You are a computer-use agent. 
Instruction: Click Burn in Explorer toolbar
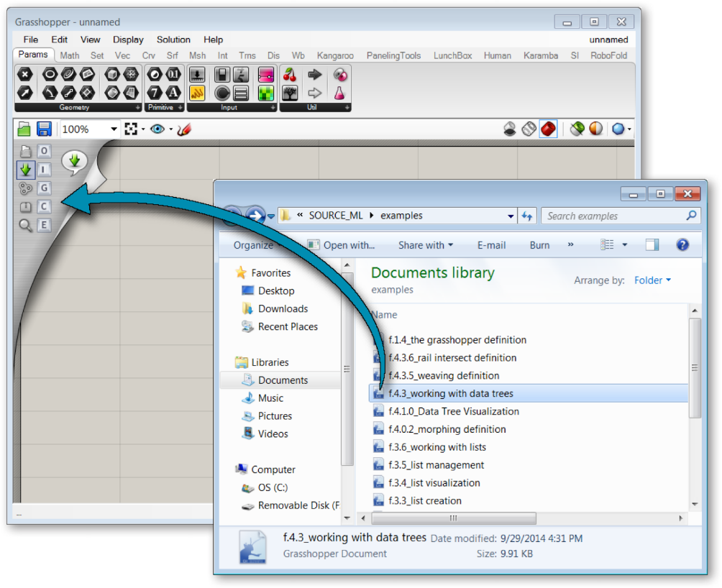pyautogui.click(x=539, y=245)
